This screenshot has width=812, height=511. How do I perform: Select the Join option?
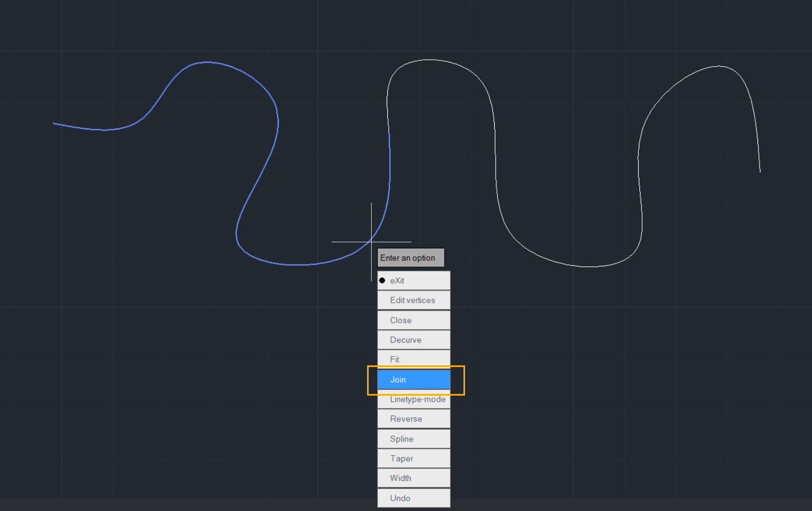[414, 380]
